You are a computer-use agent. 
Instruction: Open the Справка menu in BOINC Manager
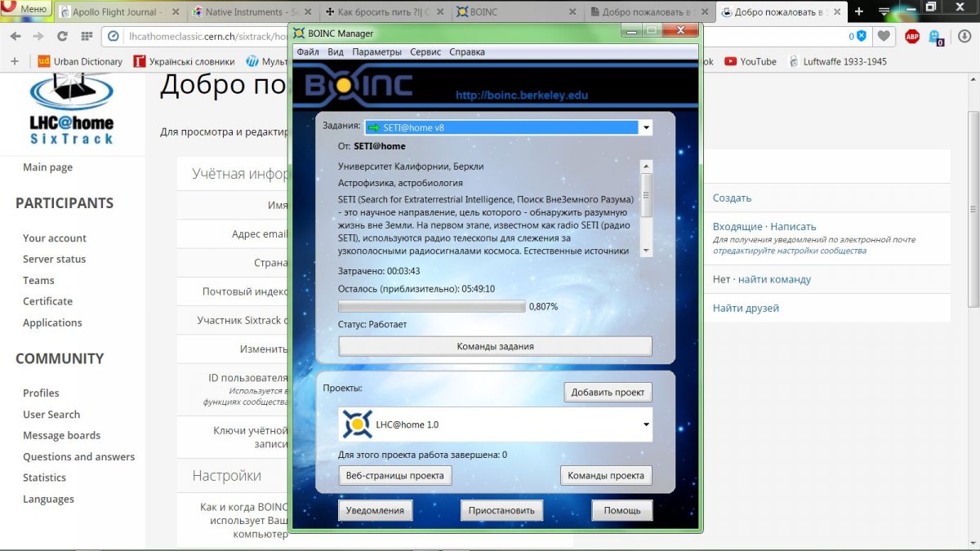coord(466,51)
